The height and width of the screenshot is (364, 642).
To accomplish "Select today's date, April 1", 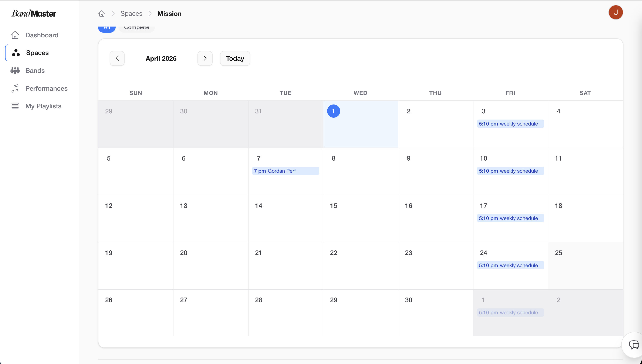I will tap(334, 111).
